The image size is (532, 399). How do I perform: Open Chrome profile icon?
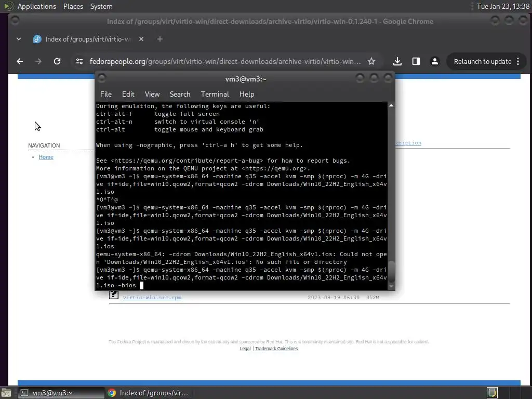point(435,61)
